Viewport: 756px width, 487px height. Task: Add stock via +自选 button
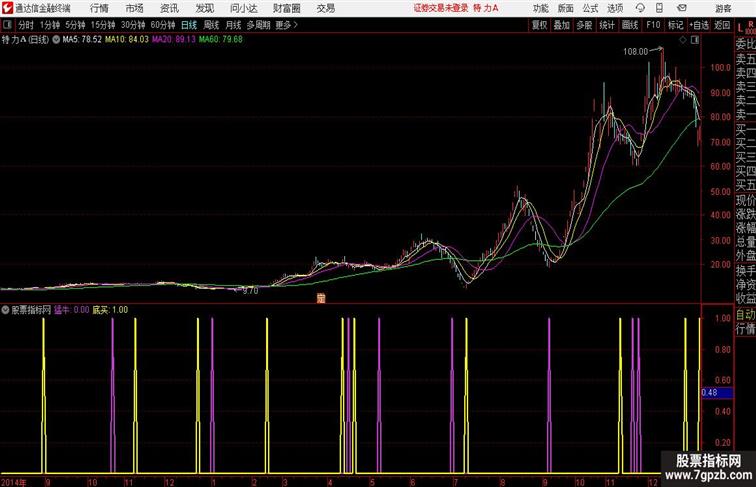[699, 25]
